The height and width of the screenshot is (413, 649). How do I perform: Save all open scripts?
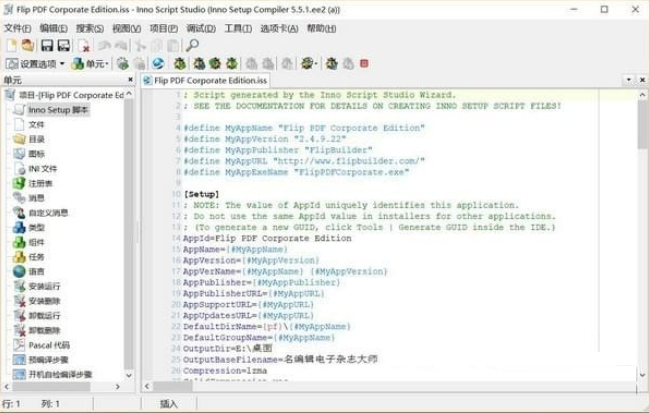(64, 45)
